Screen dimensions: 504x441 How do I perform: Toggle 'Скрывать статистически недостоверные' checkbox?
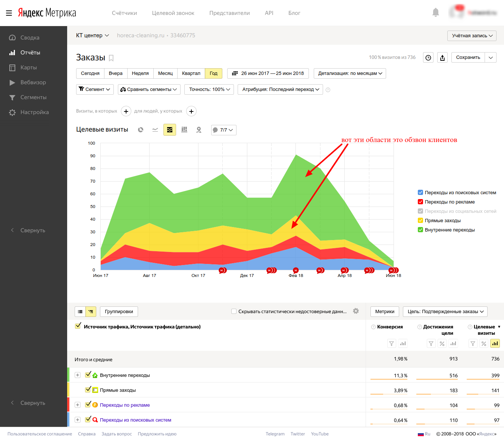click(x=234, y=311)
